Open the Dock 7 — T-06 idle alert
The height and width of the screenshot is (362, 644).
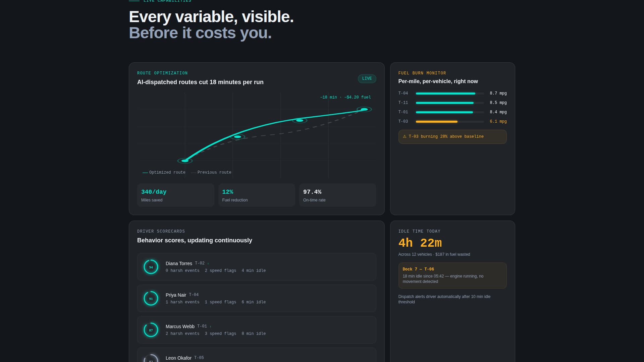tap(452, 276)
